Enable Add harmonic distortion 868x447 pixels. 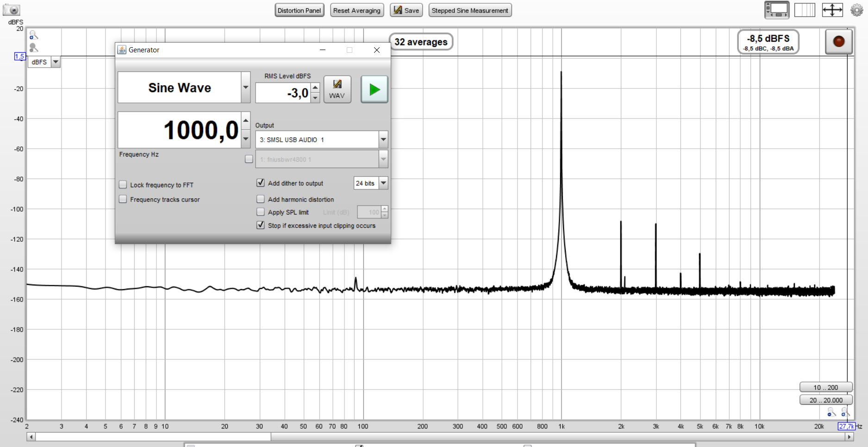[261, 199]
